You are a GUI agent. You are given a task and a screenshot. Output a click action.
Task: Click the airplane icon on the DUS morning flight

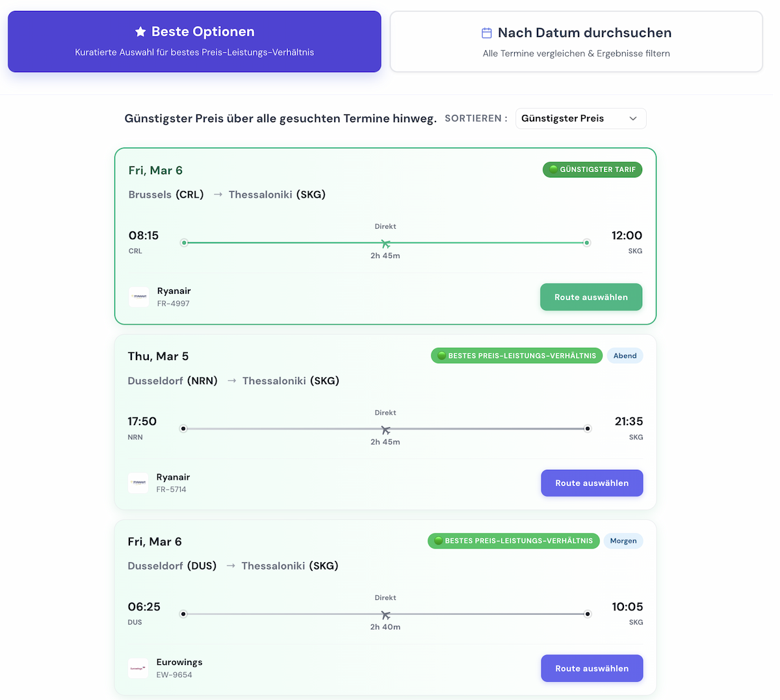click(385, 614)
